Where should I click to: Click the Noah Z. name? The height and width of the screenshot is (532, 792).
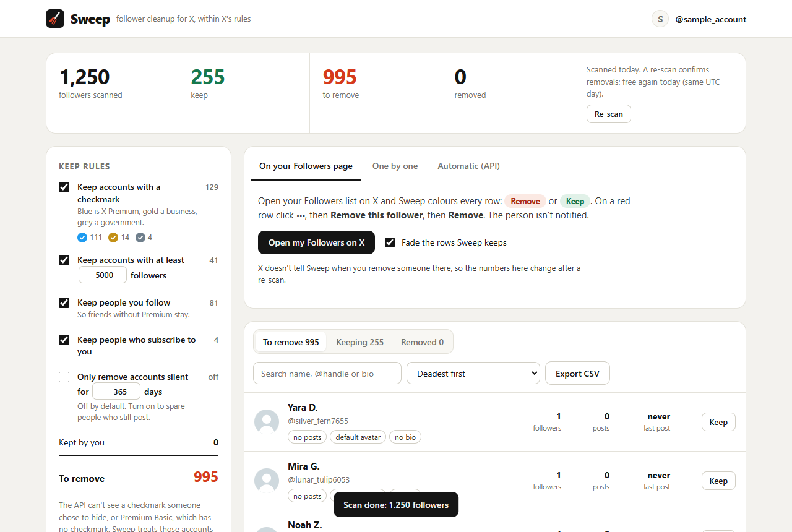305,525
